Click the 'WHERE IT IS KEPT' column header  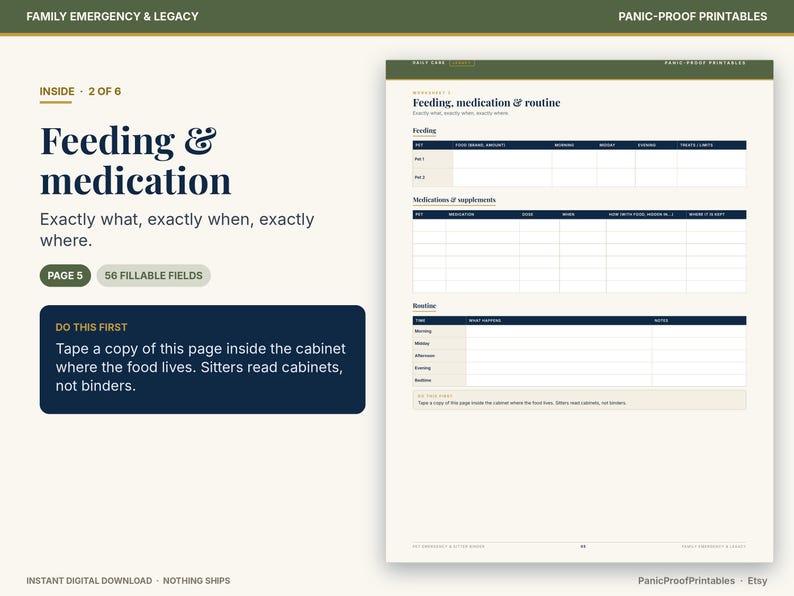[706, 215]
